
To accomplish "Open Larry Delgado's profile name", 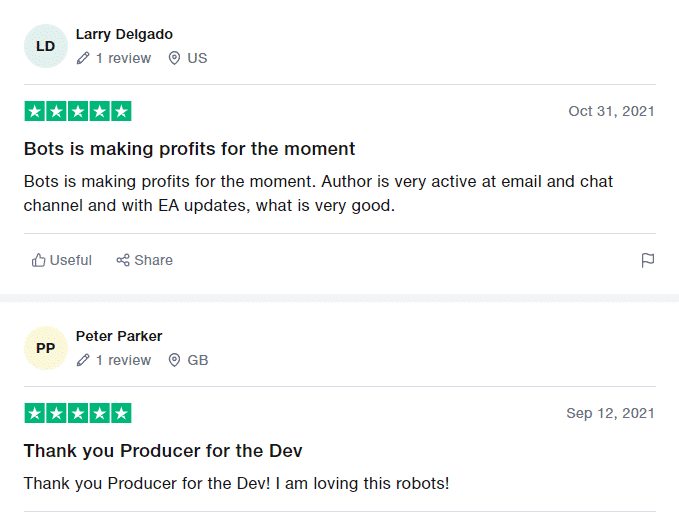I will pyautogui.click(x=124, y=34).
